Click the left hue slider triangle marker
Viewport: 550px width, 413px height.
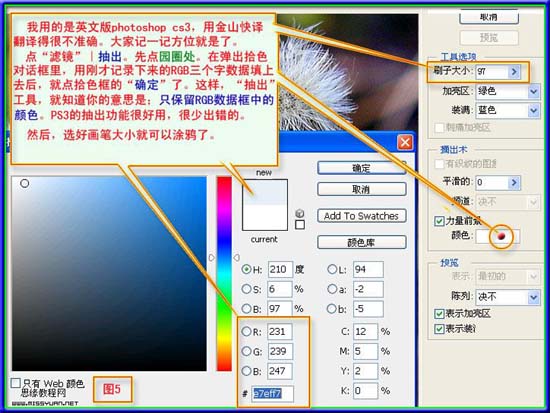(x=211, y=258)
